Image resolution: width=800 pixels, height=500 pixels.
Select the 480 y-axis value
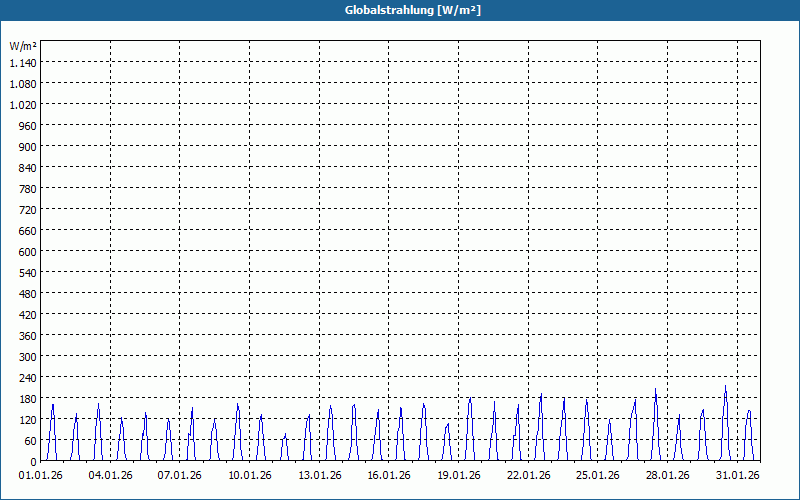click(28, 294)
